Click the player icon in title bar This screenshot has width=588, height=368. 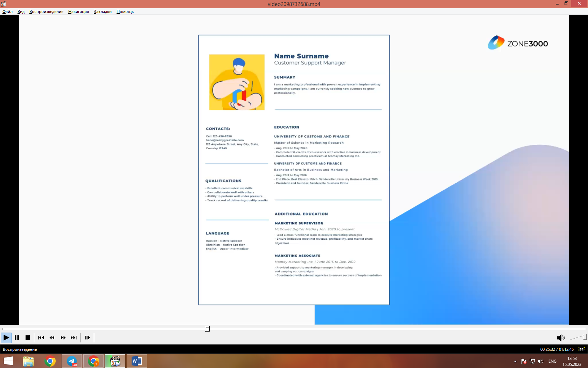[x=3, y=4]
